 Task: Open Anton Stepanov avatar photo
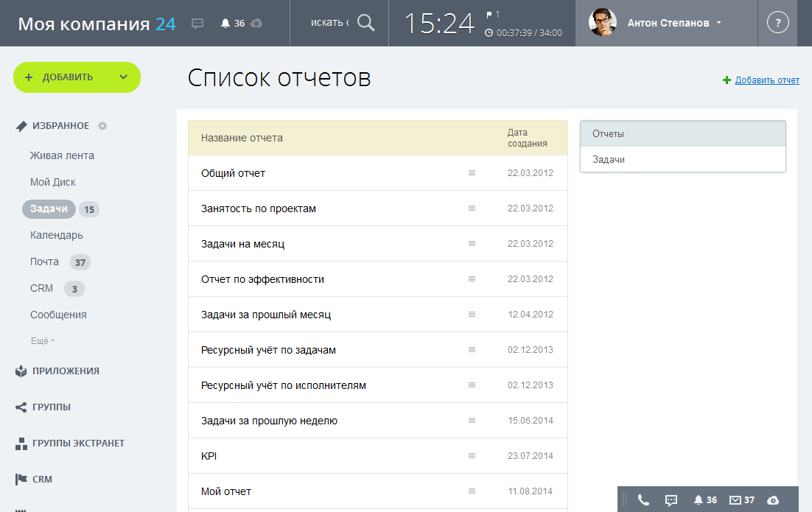pyautogui.click(x=602, y=22)
